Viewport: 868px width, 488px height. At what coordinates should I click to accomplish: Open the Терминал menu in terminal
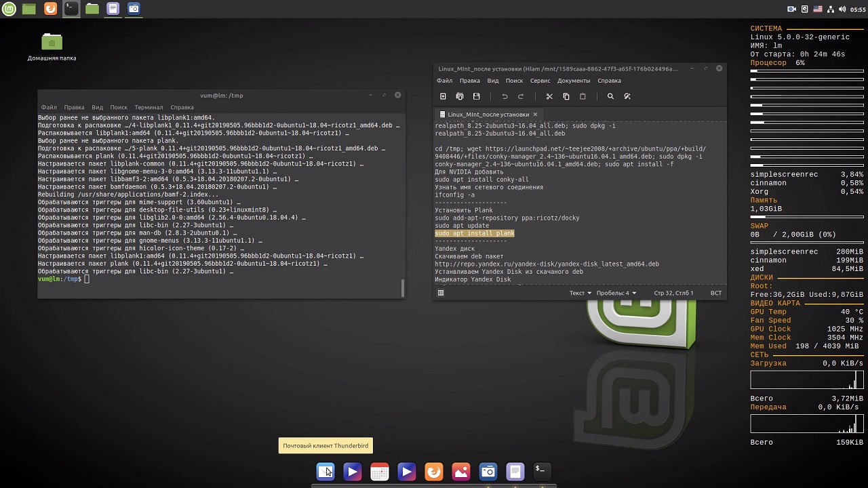coord(149,107)
